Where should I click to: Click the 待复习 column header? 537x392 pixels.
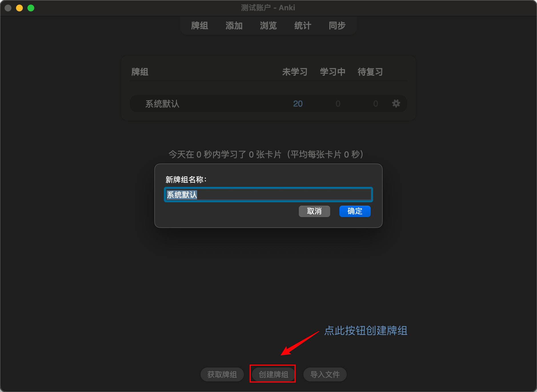click(x=370, y=72)
